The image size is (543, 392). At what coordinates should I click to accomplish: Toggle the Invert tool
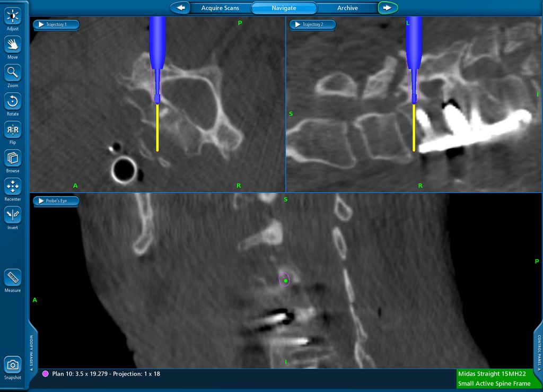[13, 215]
